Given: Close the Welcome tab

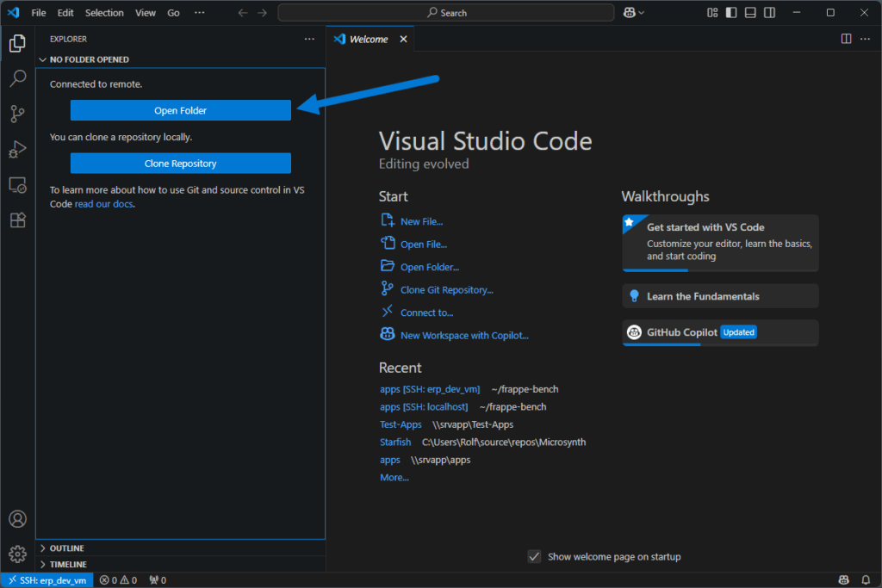Looking at the screenshot, I should pyautogui.click(x=403, y=39).
